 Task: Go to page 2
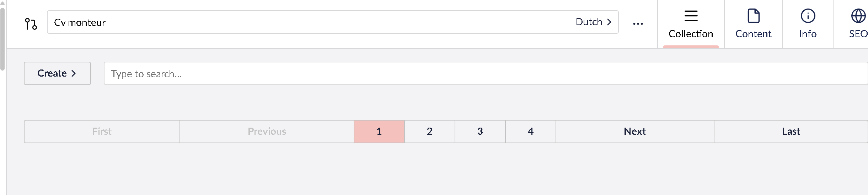click(x=429, y=132)
